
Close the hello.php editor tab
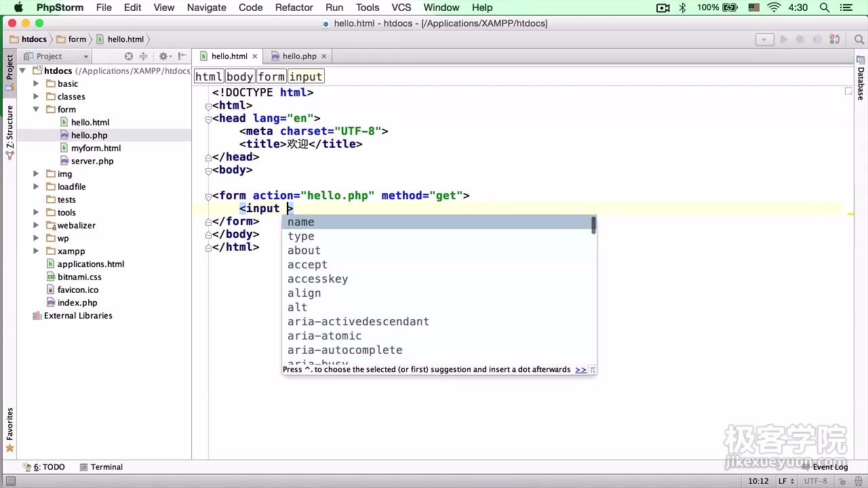coord(323,56)
